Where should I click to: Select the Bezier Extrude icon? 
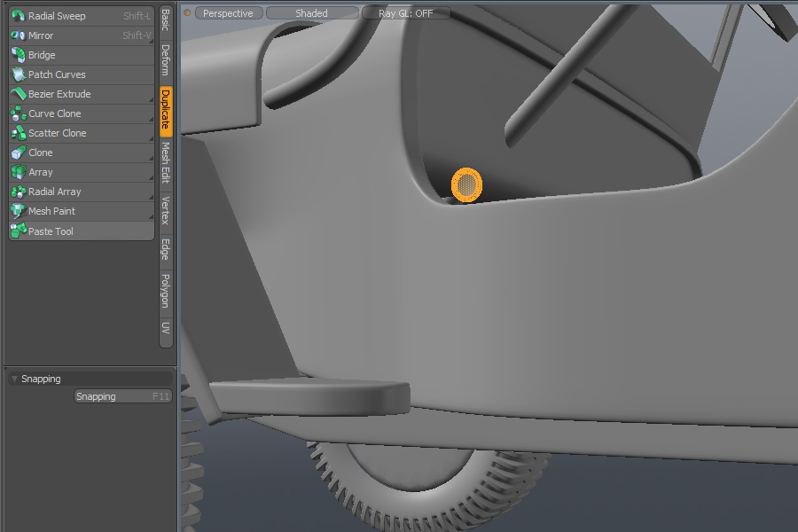(x=19, y=94)
